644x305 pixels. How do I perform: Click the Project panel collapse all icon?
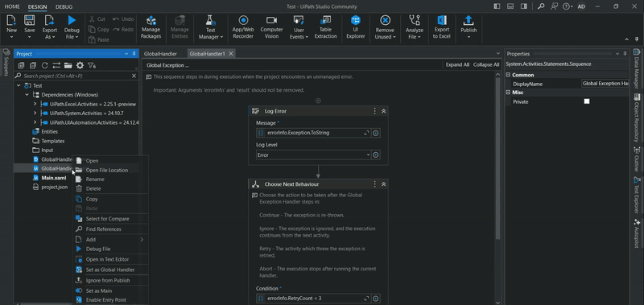coord(33,65)
